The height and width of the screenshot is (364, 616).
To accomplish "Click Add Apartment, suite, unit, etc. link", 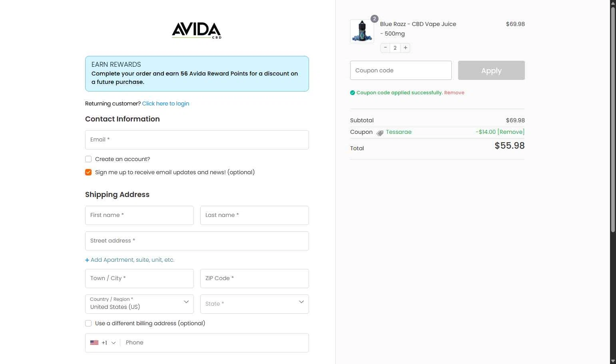I will tap(130, 260).
